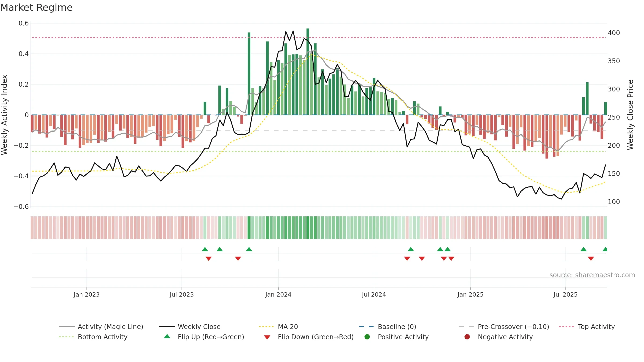Image resolution: width=644 pixels, height=362 pixels.
Task: Click the Jul 2023 axis label
Action: click(182, 294)
